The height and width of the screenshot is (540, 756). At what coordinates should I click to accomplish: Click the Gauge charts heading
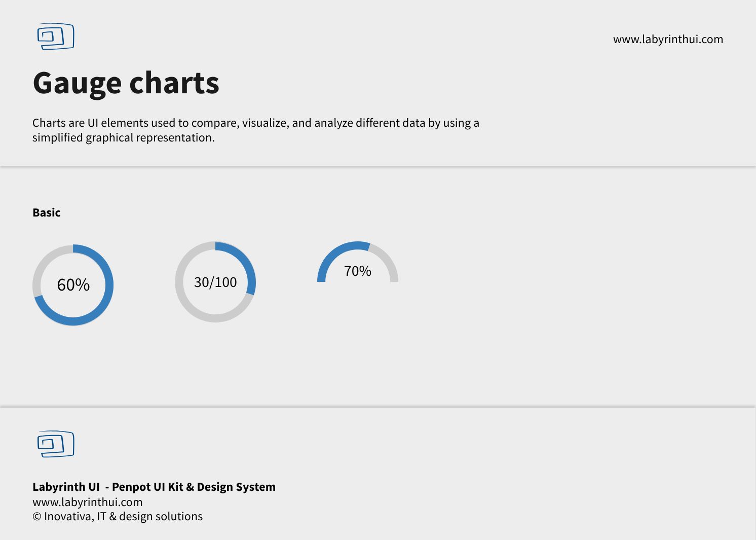coord(126,83)
